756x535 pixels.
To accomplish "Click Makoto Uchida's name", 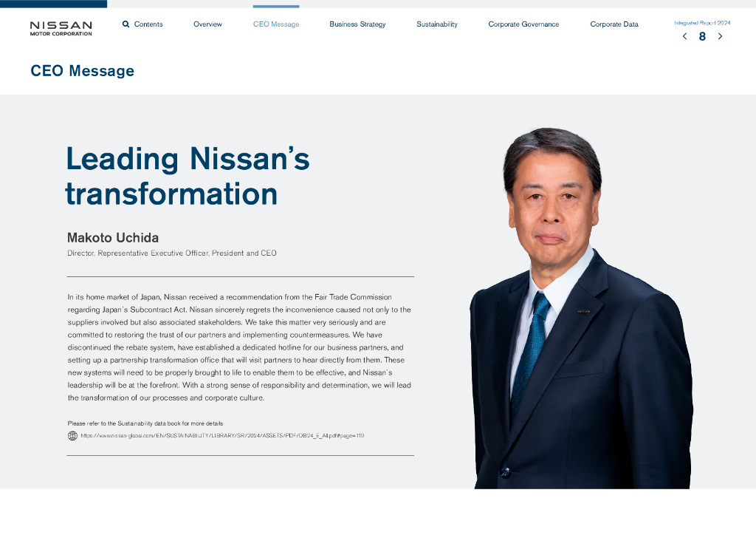I will 112,237.
